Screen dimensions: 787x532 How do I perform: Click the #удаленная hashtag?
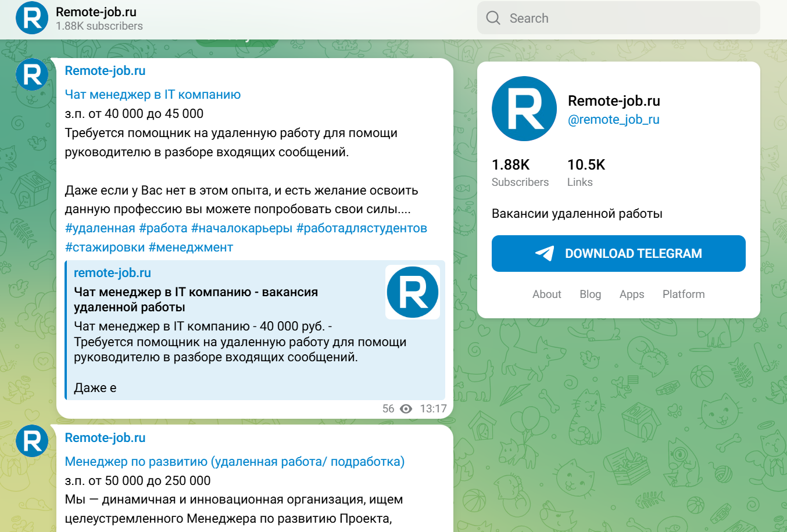(x=100, y=228)
